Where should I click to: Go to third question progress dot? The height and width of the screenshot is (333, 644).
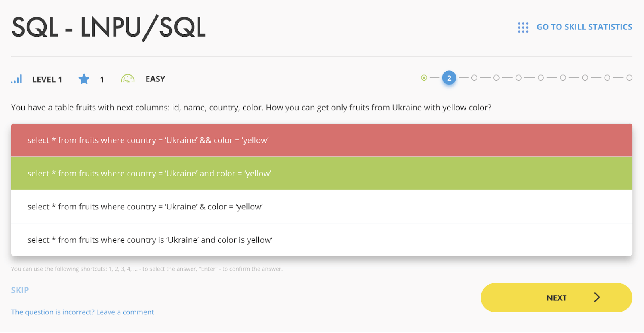[x=474, y=78]
